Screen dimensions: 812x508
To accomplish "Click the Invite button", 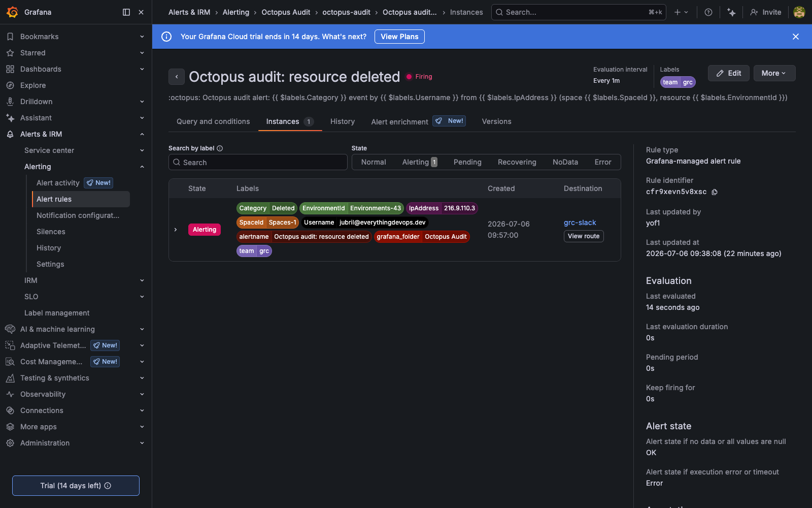I will coord(766,12).
